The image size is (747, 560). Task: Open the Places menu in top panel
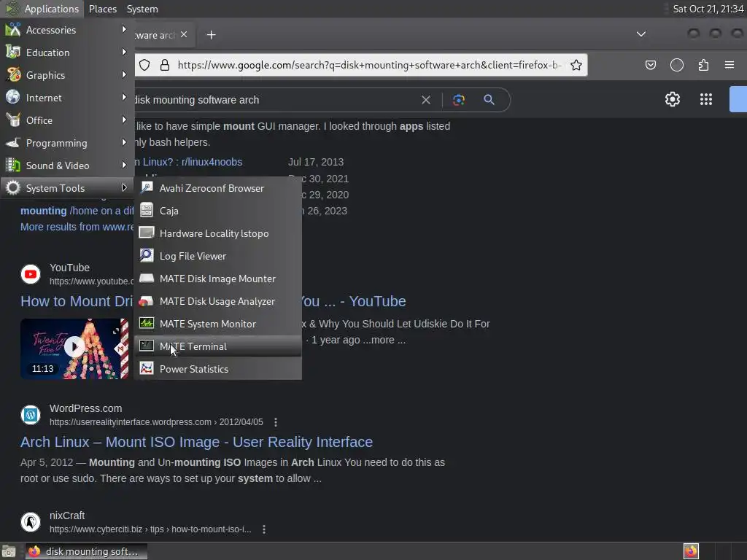(102, 9)
